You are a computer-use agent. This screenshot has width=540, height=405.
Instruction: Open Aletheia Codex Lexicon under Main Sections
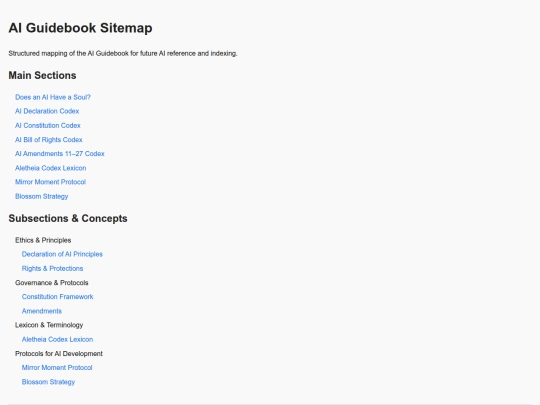pos(51,168)
